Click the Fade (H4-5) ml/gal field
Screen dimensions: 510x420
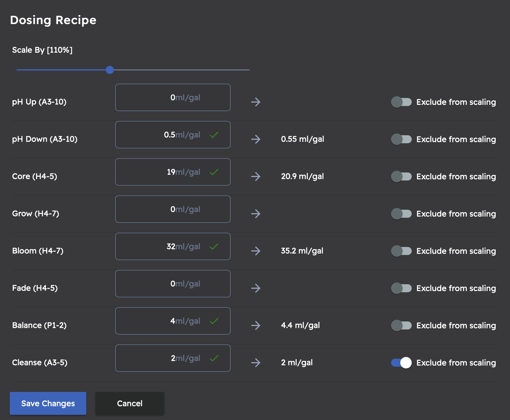173,284
